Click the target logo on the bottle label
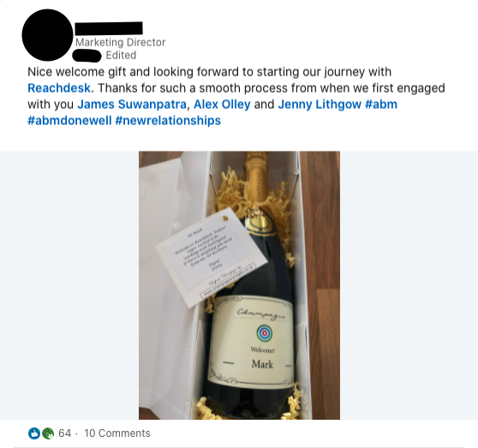The height and width of the screenshot is (448, 478). coord(265,333)
